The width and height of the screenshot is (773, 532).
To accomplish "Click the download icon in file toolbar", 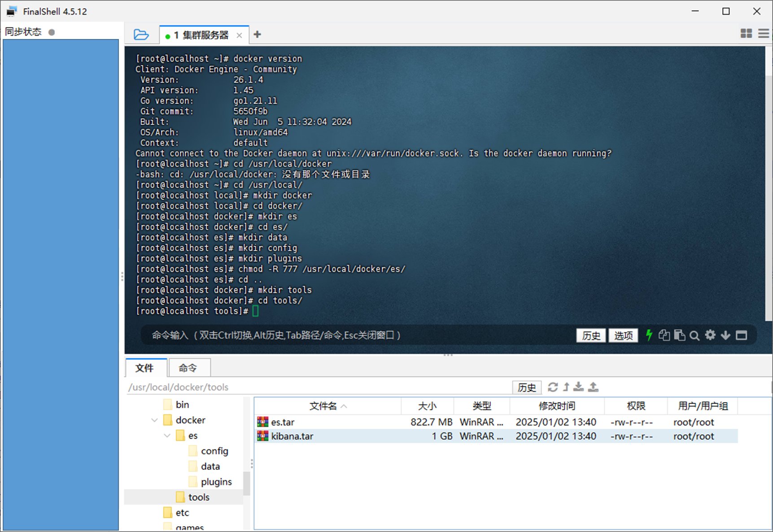I will pos(579,387).
